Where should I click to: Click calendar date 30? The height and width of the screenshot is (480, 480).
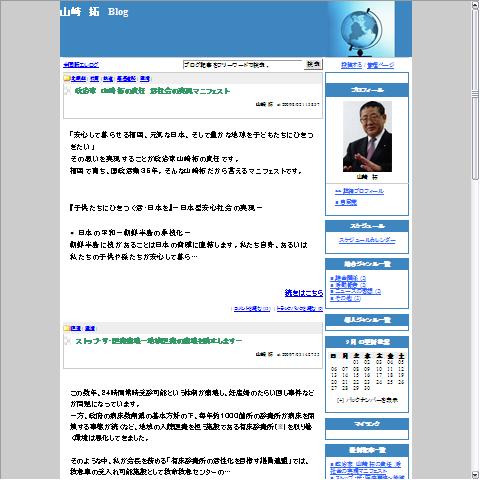[367, 388]
